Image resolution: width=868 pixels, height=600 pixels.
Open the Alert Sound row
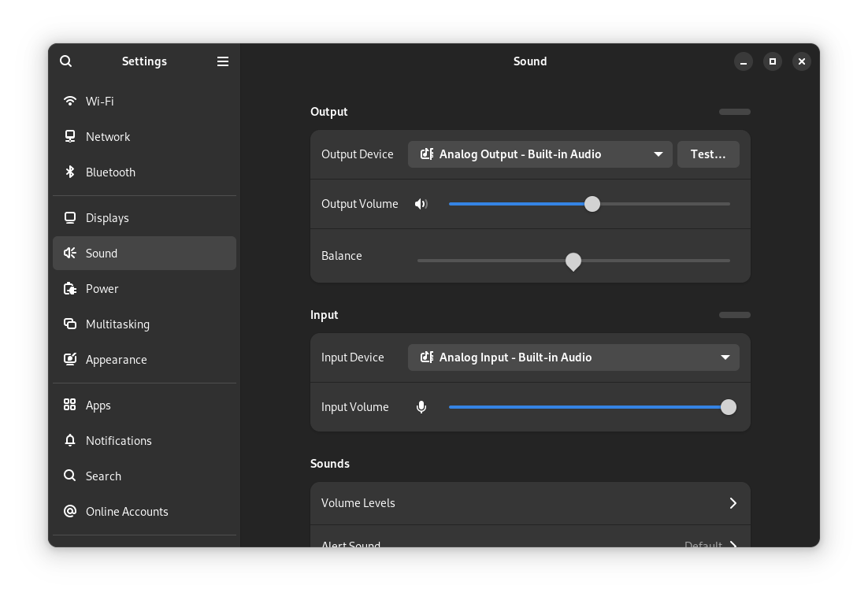click(x=529, y=541)
